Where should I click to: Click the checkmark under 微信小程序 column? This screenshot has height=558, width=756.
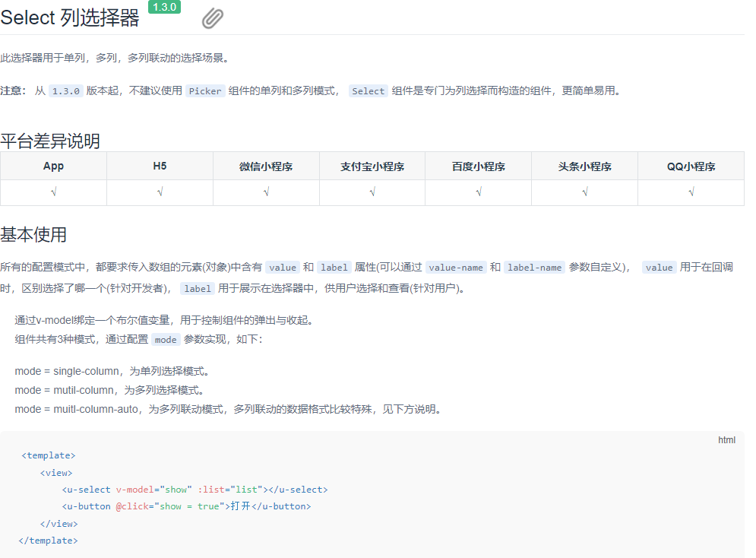(x=266, y=192)
